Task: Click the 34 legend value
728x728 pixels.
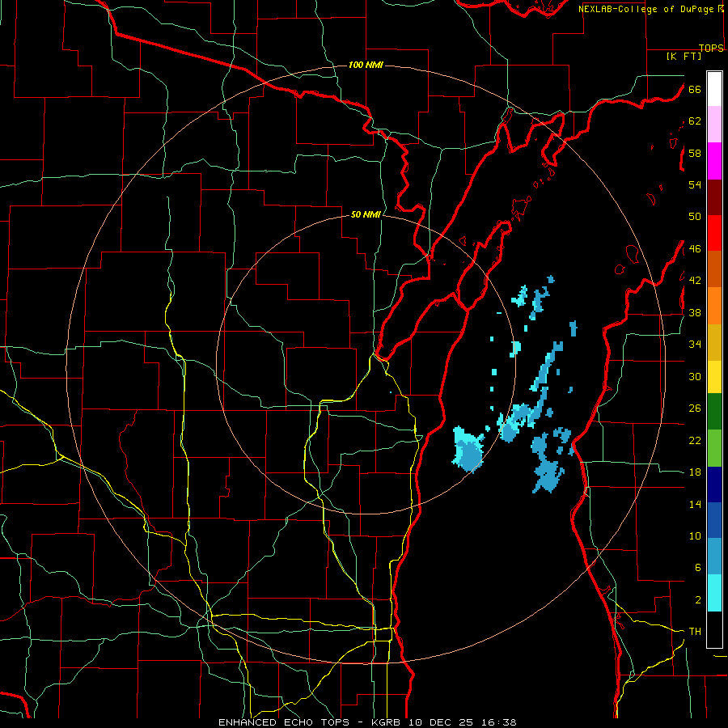Action: 695,345
